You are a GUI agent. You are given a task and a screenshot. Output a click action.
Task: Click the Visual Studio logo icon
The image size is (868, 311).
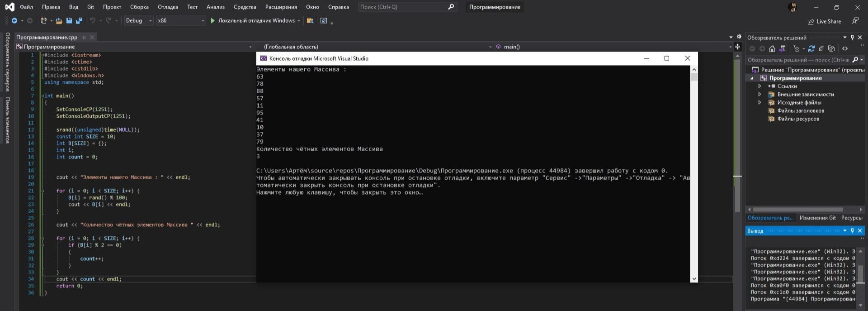click(9, 7)
